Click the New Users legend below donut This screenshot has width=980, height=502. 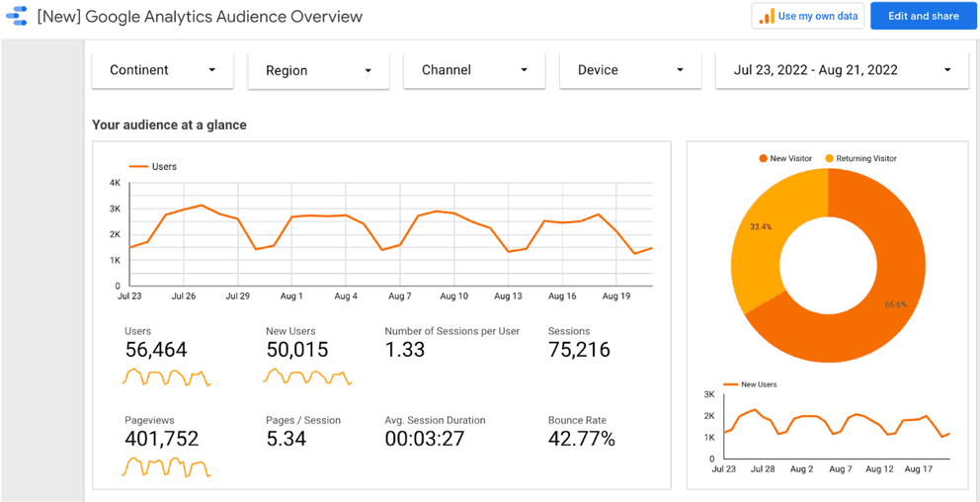point(751,384)
